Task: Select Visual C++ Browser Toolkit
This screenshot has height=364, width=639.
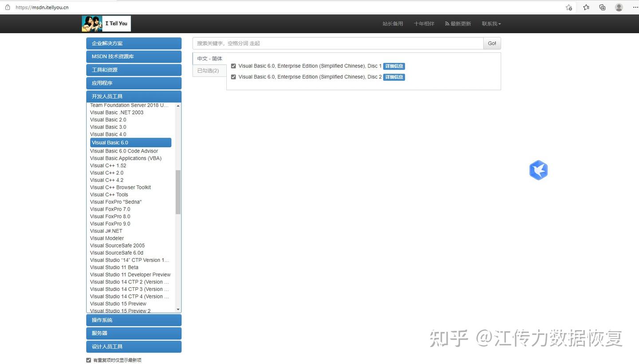Action: (120, 188)
